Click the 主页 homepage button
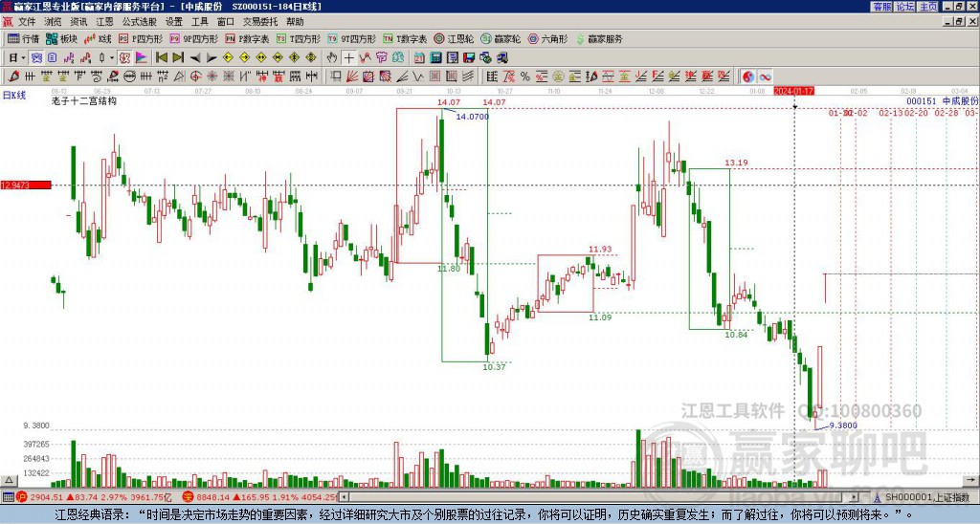The height and width of the screenshot is (524, 980). coord(928,7)
